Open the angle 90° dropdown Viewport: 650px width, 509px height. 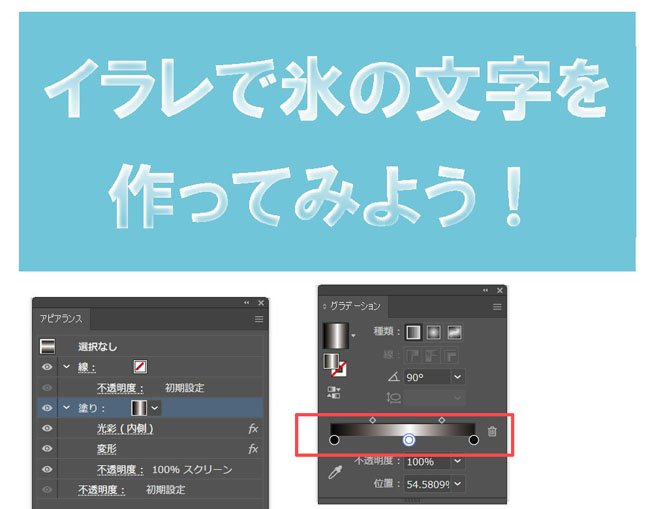click(458, 377)
